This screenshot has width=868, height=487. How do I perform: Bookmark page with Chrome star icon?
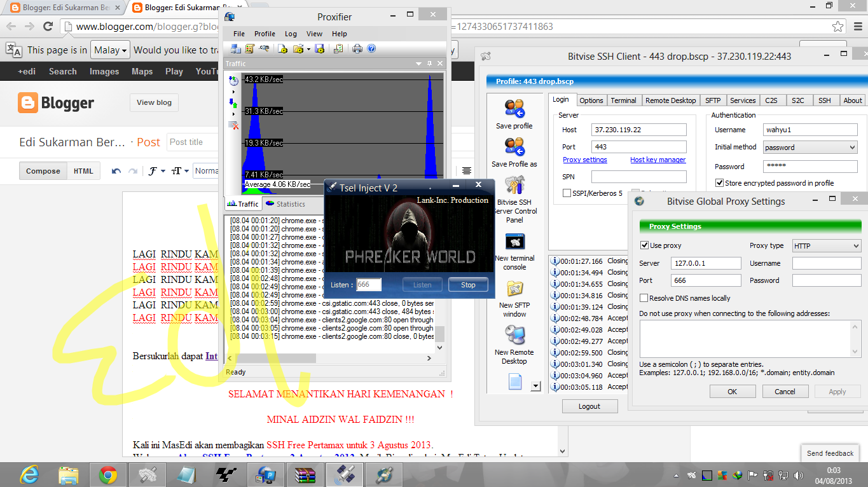point(838,27)
